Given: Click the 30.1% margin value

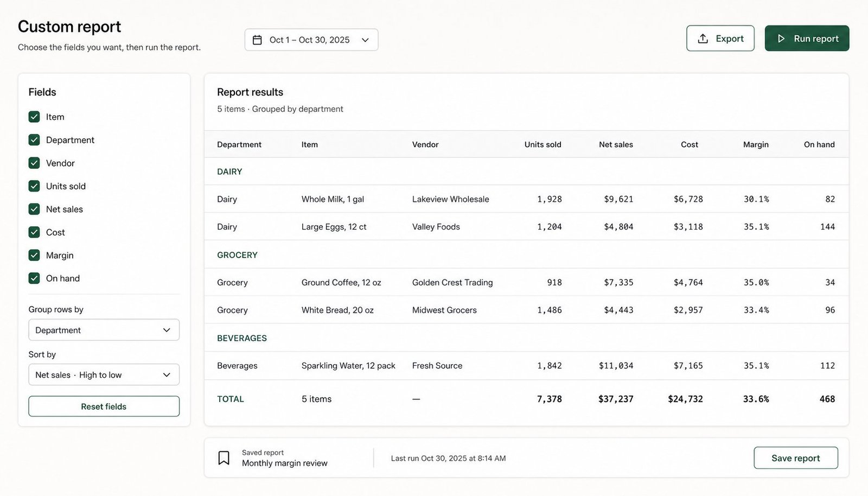Looking at the screenshot, I should tap(756, 199).
